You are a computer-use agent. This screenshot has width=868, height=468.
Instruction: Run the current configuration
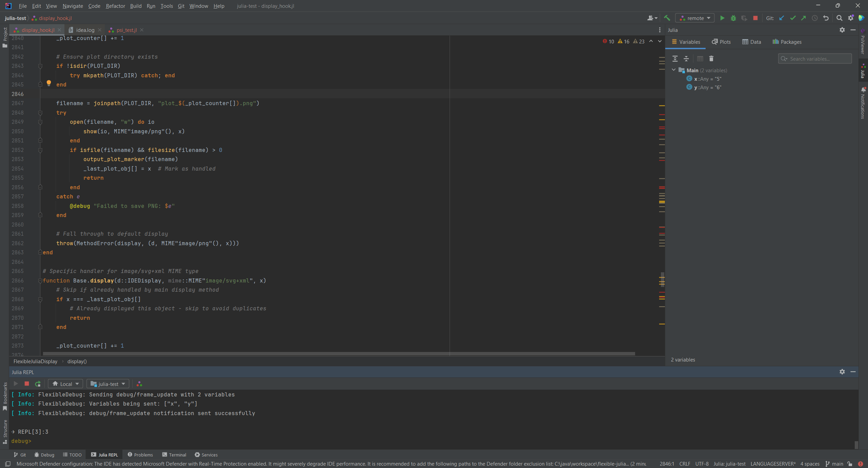(722, 18)
